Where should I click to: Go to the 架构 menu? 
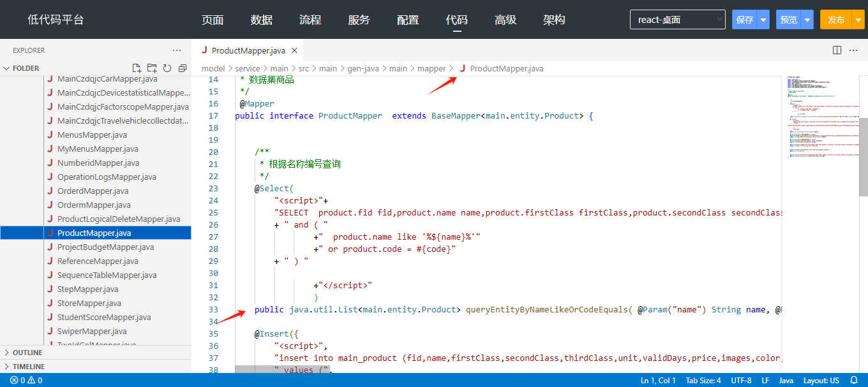(555, 20)
